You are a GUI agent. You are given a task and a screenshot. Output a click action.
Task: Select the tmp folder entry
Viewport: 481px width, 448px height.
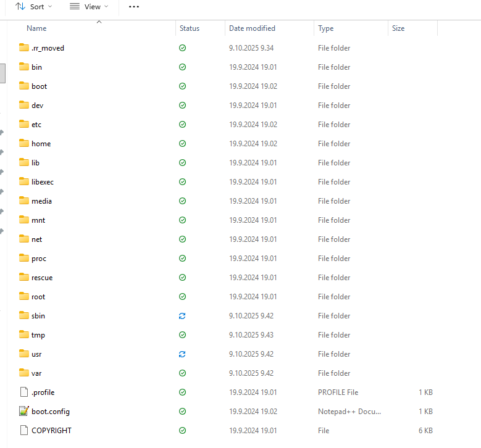pos(38,335)
